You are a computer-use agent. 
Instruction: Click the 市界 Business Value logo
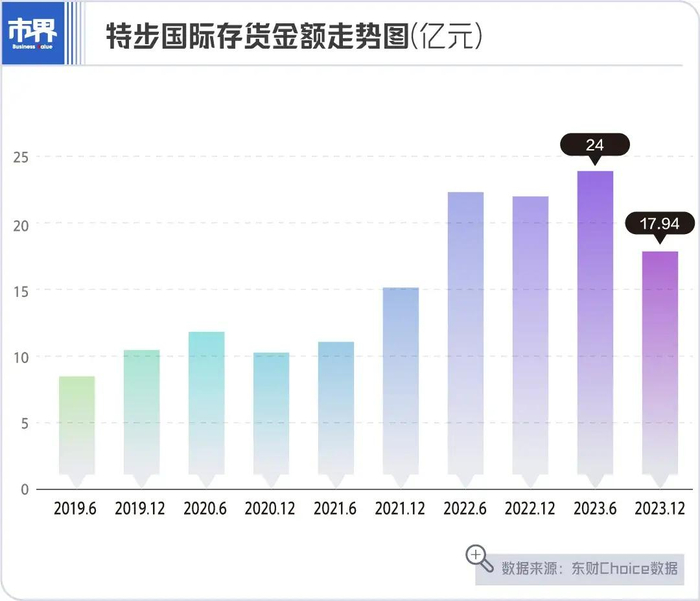tap(33, 33)
